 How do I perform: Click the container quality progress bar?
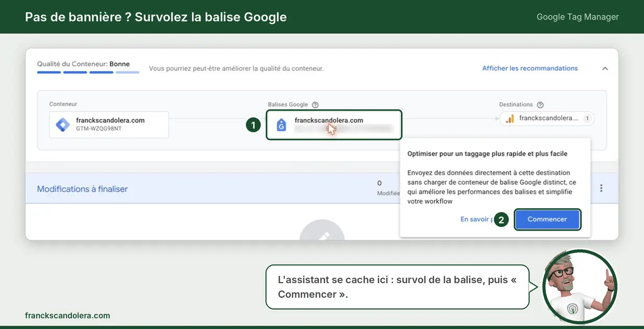pos(88,72)
